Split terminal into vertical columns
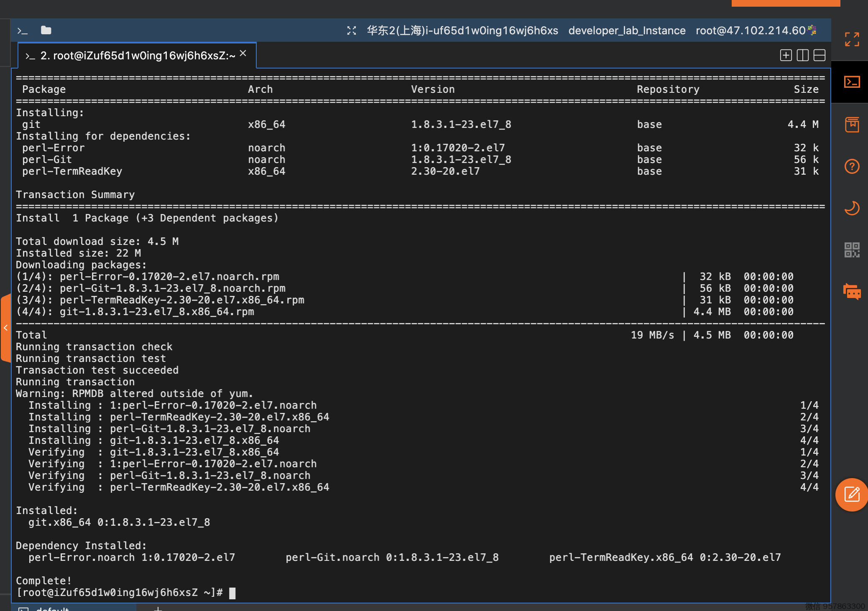The image size is (868, 611). click(x=802, y=55)
